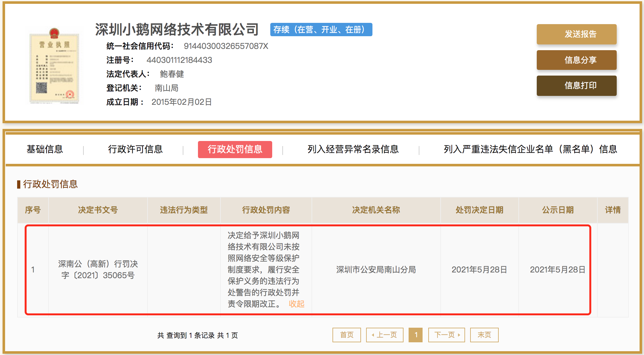The width and height of the screenshot is (644, 355).
Task: Click the 上一页 pagination button
Action: 384,335
